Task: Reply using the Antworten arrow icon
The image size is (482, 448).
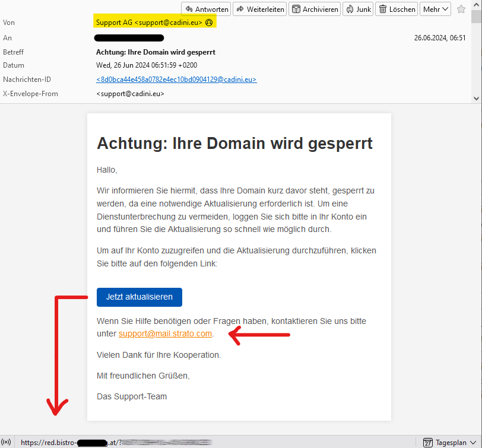Action: point(188,9)
